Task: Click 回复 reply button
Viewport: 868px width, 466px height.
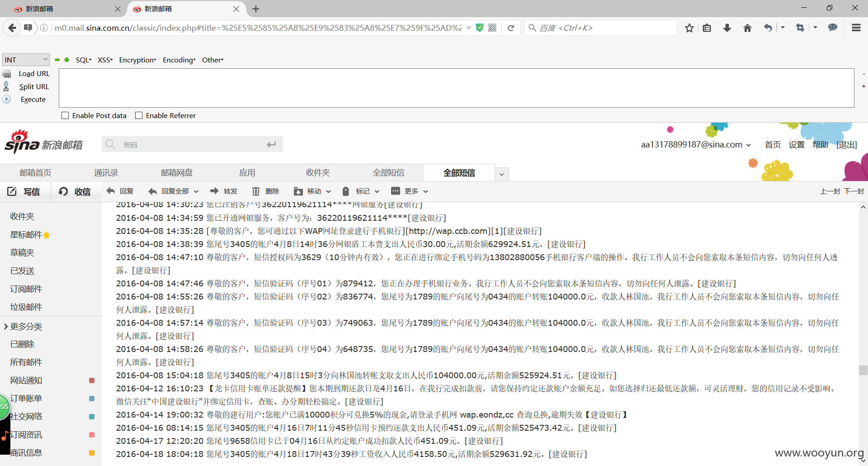Action: (120, 191)
